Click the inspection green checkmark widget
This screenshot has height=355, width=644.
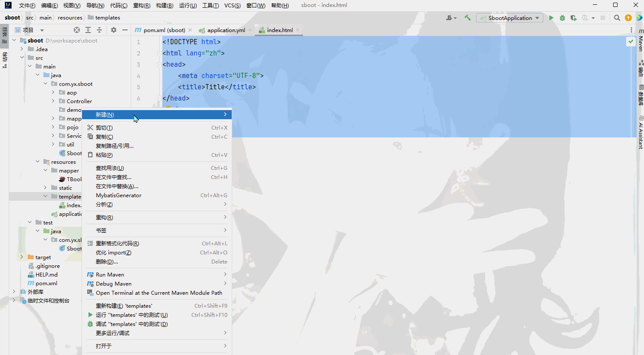[x=631, y=42]
